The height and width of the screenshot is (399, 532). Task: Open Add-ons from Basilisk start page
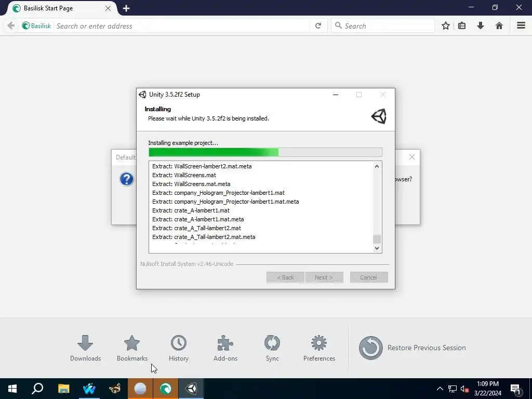(x=225, y=348)
